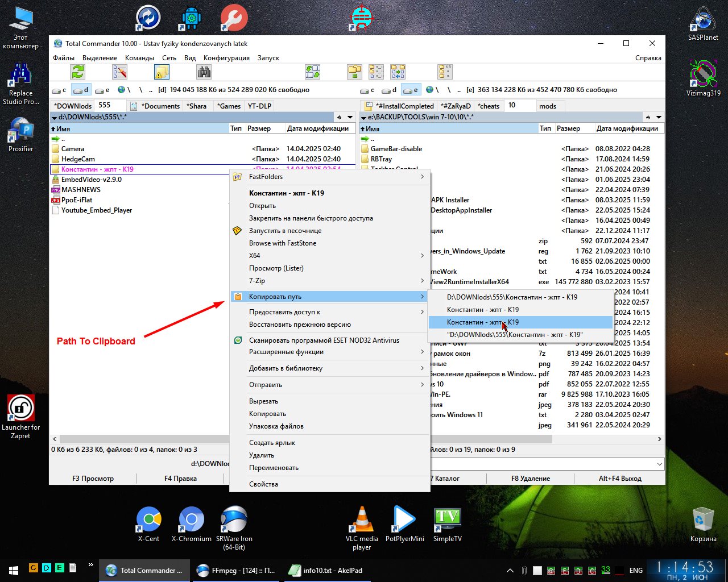Switch to the YT-DLP folder tab

(x=259, y=106)
